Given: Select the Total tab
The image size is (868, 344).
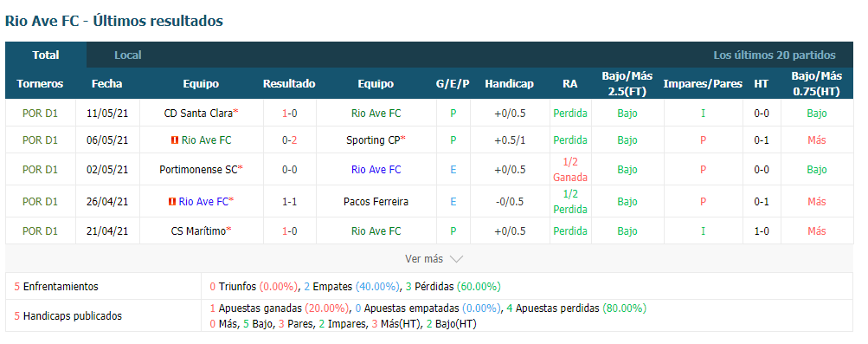Looking at the screenshot, I should pos(46,55).
